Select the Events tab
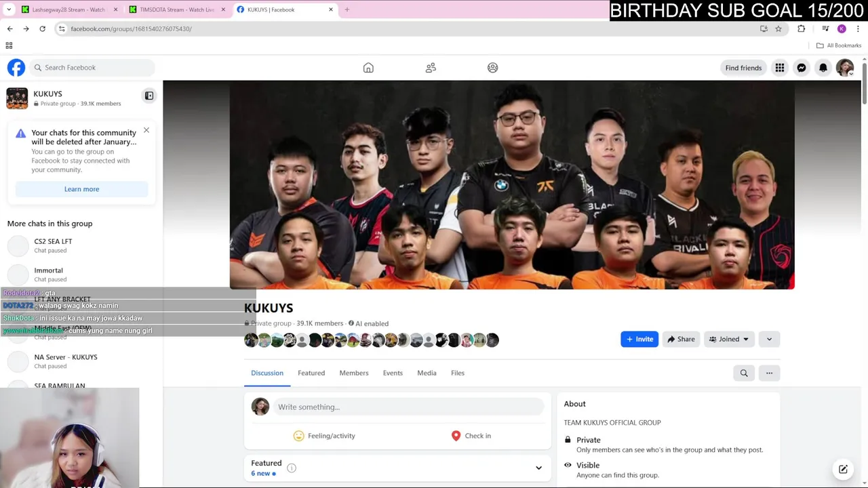Screen dimensions: 868x488 (x=393, y=373)
